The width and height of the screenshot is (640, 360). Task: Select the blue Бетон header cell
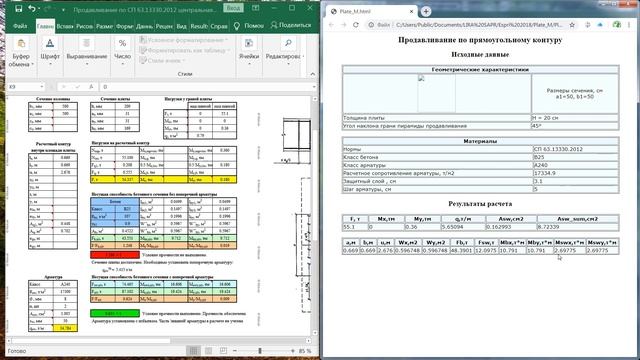(115, 201)
